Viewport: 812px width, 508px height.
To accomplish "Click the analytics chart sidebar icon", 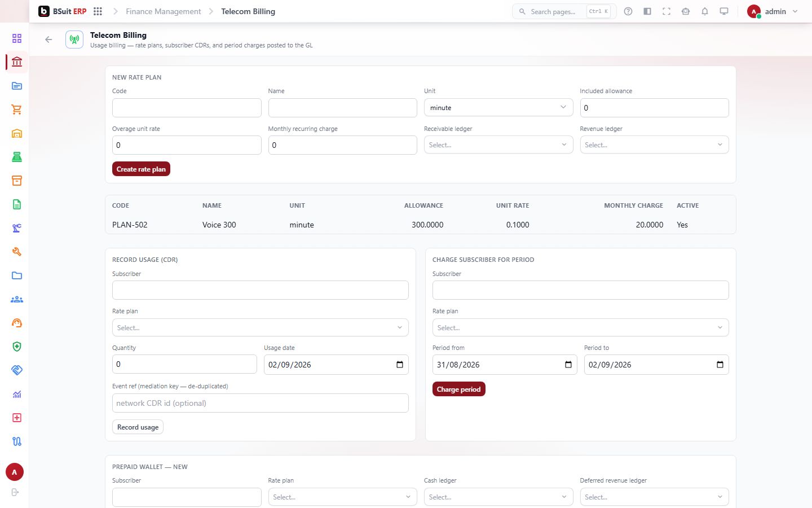I will click(17, 394).
